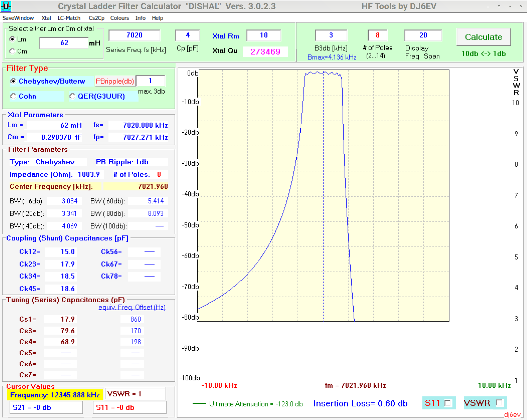
Task: Click the # of Poles field showing 8
Action: tap(377, 35)
